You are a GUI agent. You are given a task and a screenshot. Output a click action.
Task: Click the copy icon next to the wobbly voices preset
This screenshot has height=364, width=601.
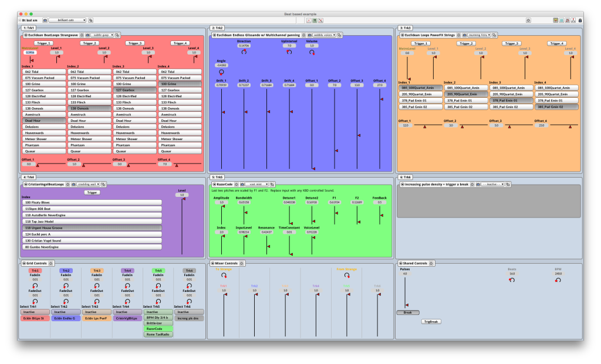point(340,35)
